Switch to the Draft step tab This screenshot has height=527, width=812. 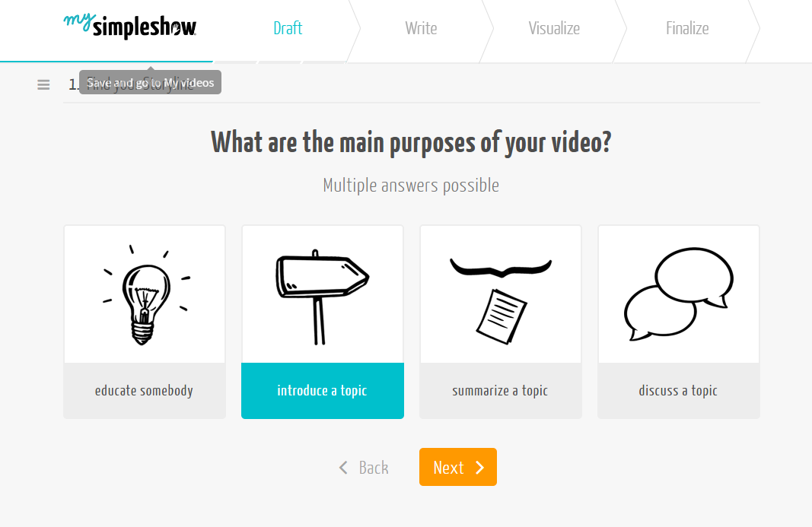(x=288, y=28)
